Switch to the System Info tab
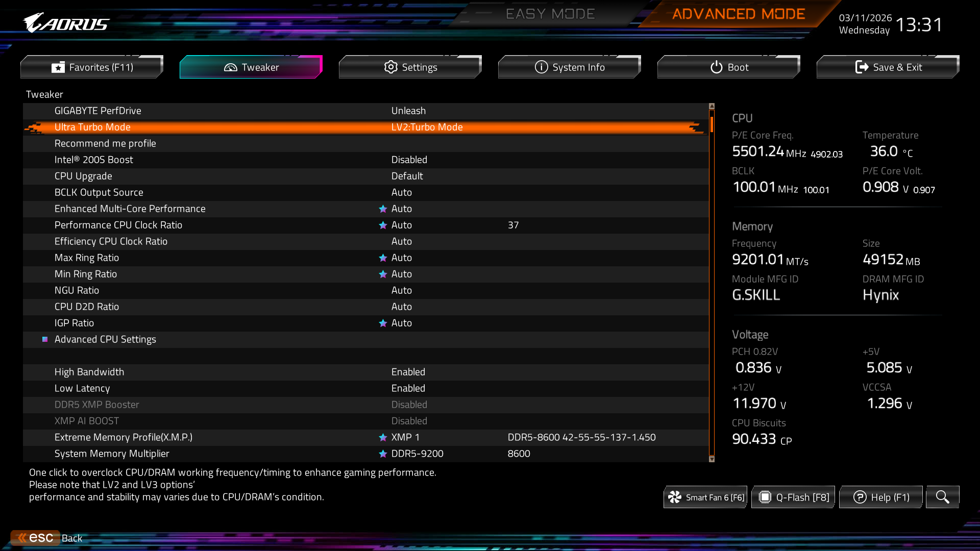This screenshot has height=551, width=980. [569, 67]
